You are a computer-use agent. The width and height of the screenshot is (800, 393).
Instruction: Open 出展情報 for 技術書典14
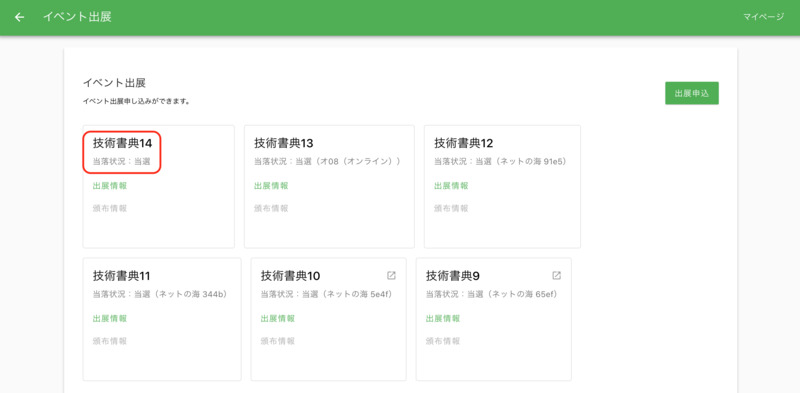coord(110,186)
